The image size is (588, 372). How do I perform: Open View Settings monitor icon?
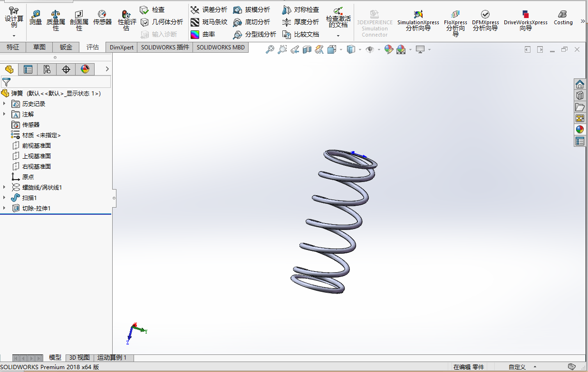[x=420, y=49]
